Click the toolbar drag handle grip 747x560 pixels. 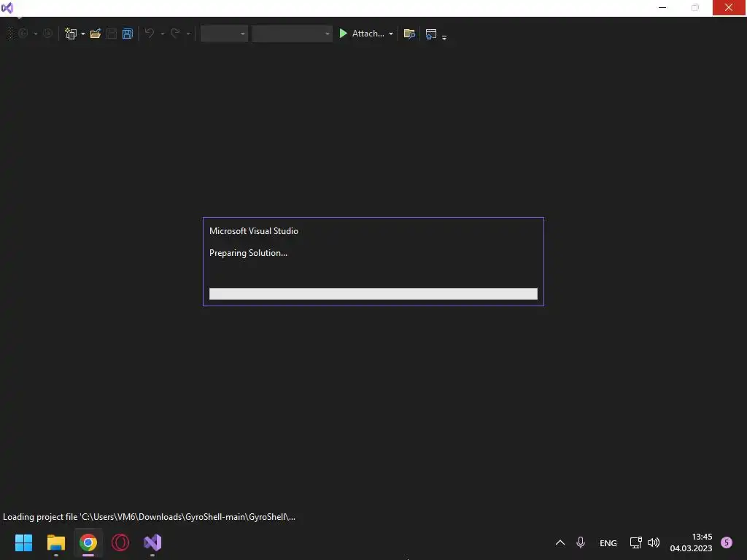coord(10,34)
